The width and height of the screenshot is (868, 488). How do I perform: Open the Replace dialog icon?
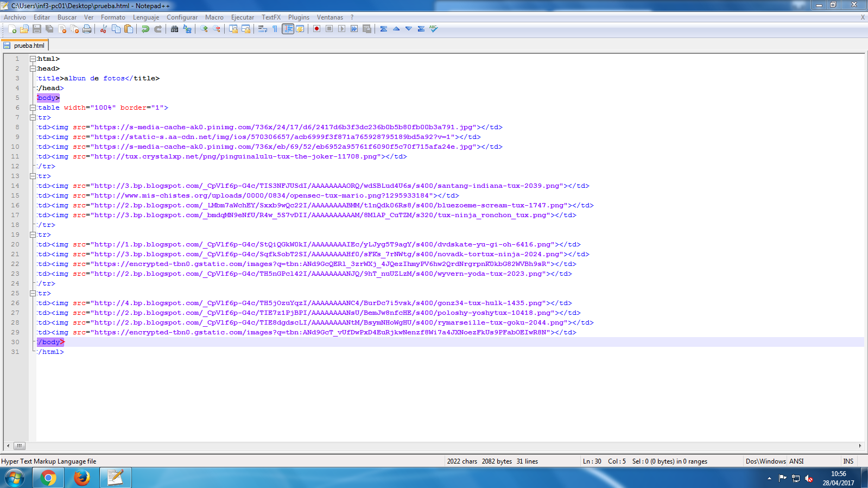(187, 29)
